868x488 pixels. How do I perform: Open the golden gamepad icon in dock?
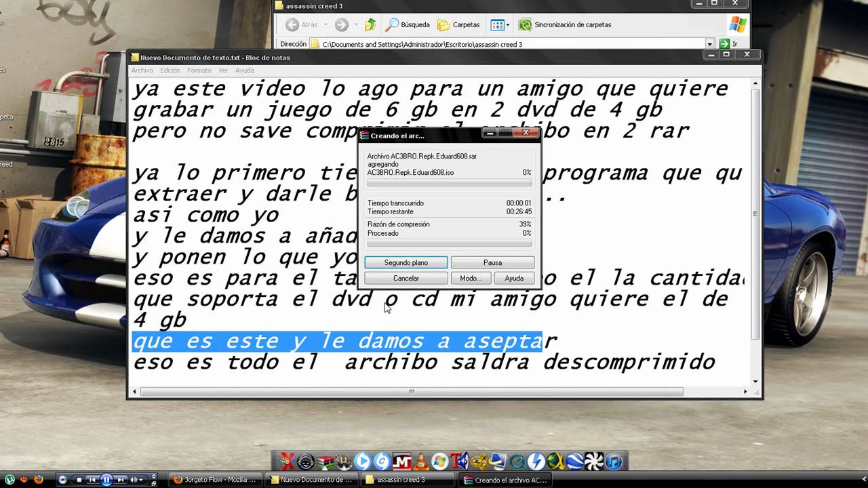coord(479,462)
